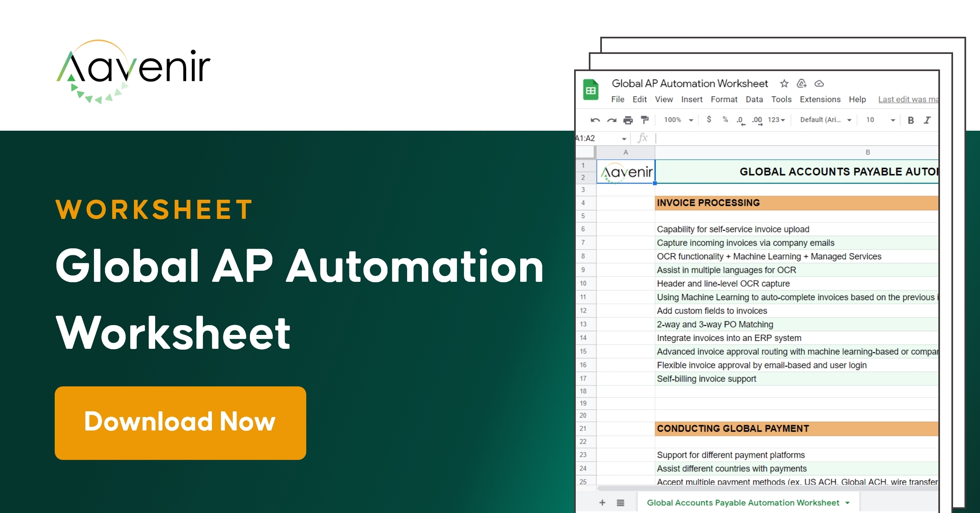Format as percent
Screen dimensions: 980x513
(x=725, y=119)
